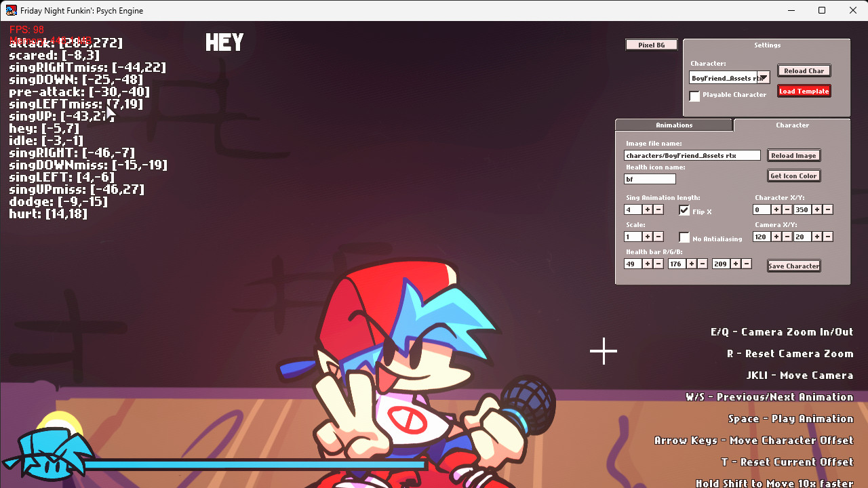Increase the Character Y offset
The image size is (868, 488).
tap(816, 209)
